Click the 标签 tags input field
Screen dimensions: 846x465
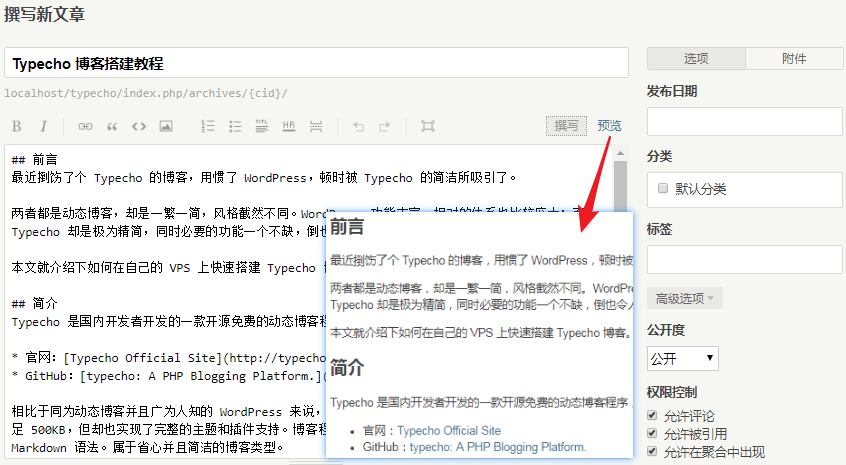coord(745,259)
